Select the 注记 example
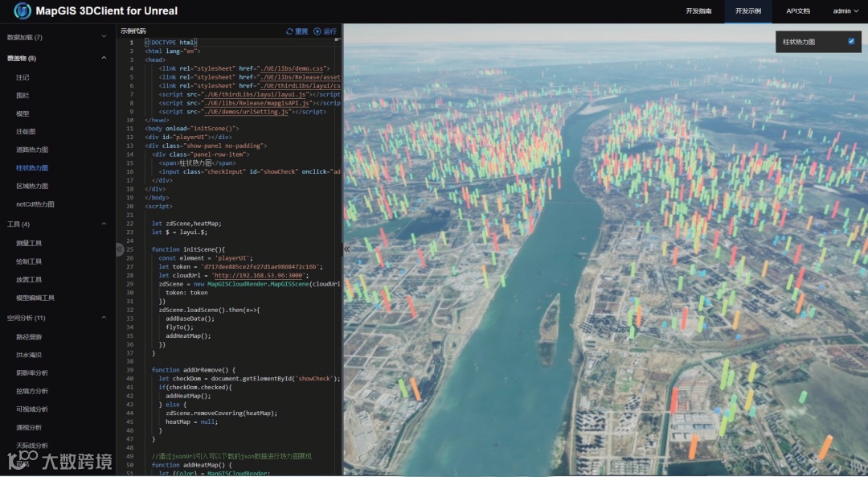Image resolution: width=868 pixels, height=477 pixels. point(23,77)
